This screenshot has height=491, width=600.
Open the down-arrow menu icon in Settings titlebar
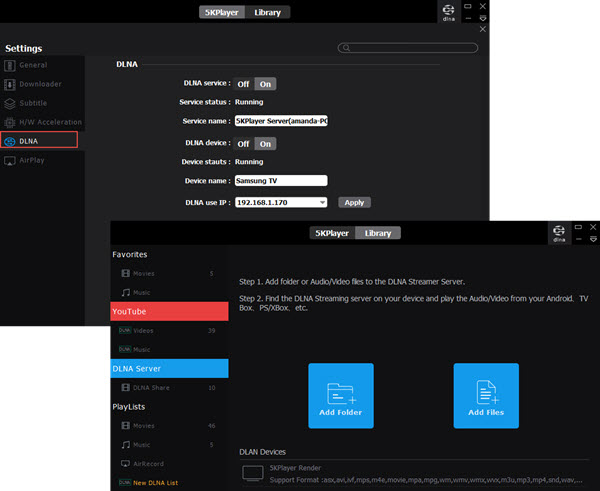click(483, 18)
